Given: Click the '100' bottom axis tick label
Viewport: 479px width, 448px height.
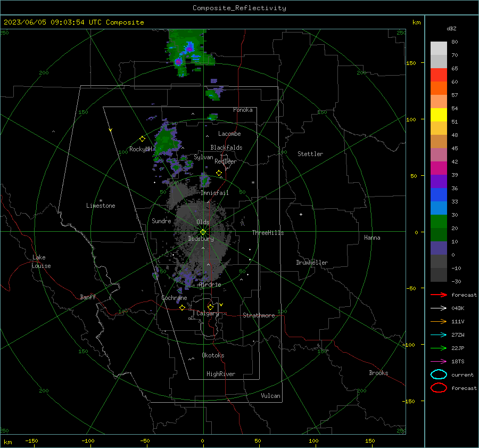Looking at the screenshot, I should click(x=313, y=441).
